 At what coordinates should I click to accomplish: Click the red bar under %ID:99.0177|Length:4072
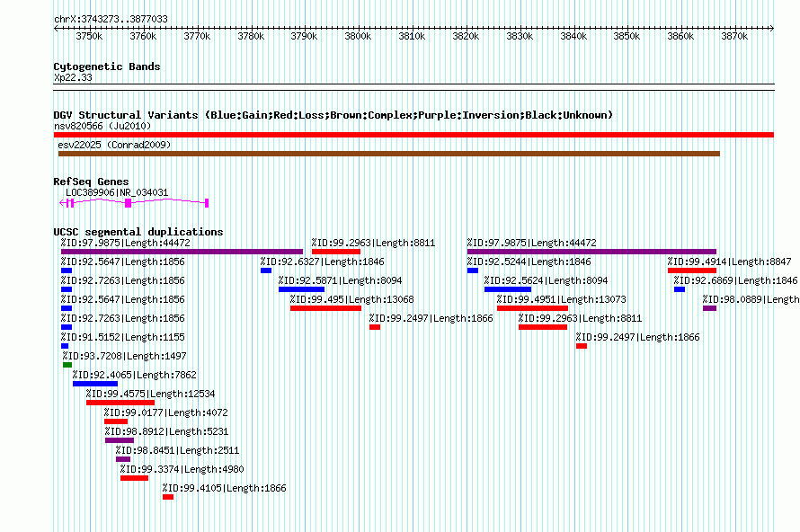116,421
